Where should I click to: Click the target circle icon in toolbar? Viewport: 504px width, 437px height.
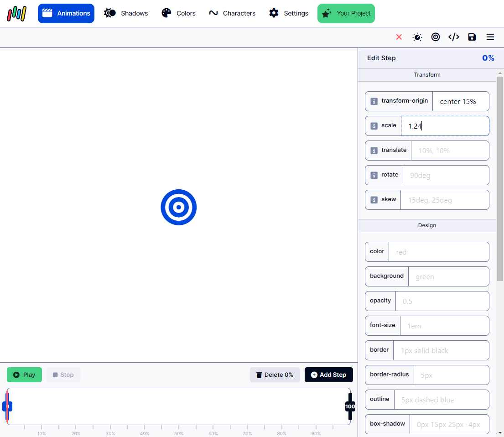[x=436, y=37]
